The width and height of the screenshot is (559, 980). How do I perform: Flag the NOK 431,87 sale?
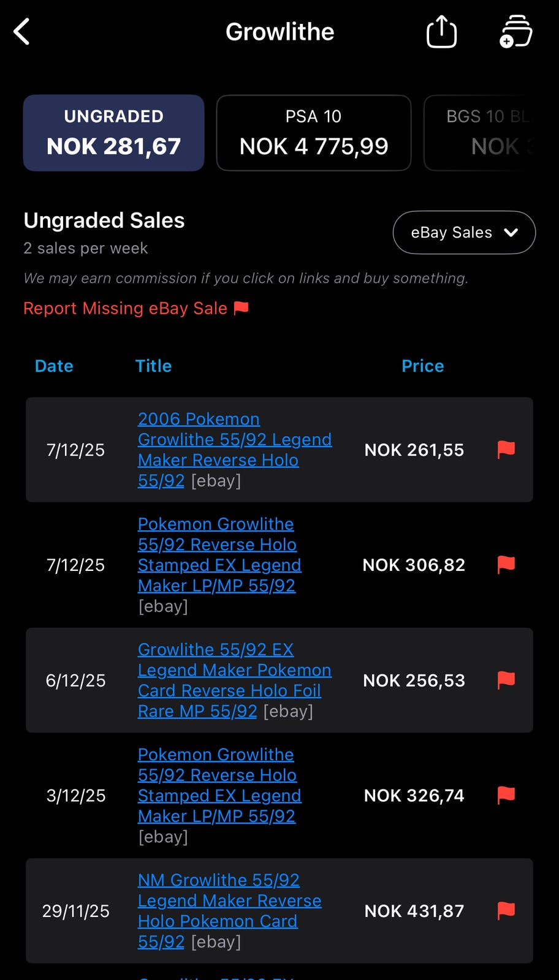pyautogui.click(x=506, y=911)
